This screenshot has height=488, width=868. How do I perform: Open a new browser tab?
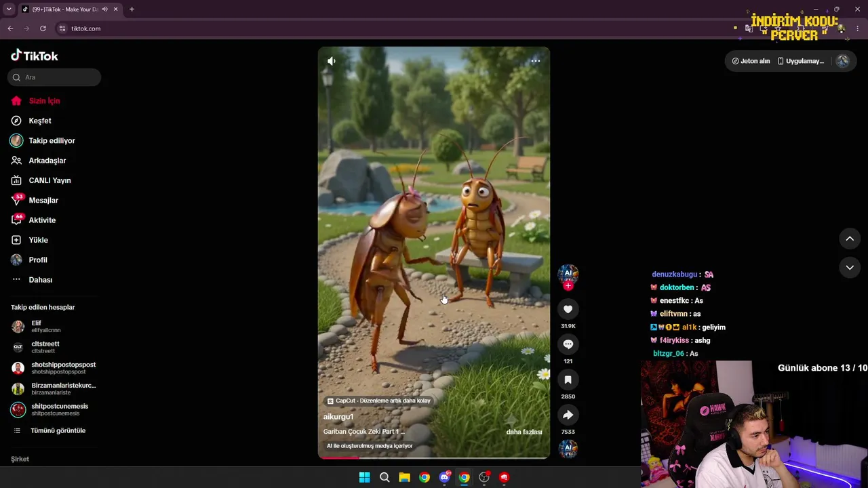click(x=132, y=9)
